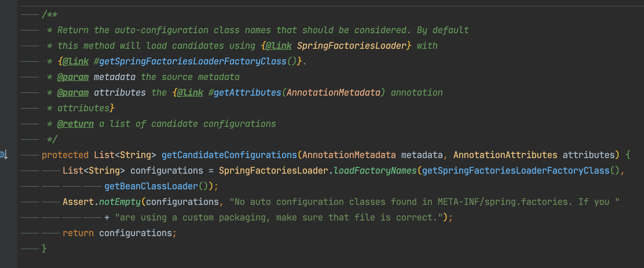Click the @param tag for attributes

tap(73, 93)
